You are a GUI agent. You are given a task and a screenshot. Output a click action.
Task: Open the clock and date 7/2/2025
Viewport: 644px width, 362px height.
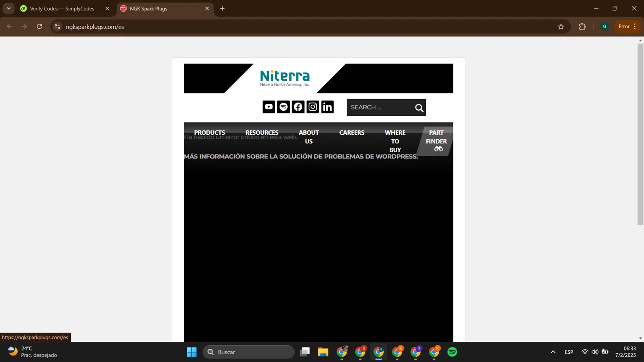pyautogui.click(x=626, y=352)
